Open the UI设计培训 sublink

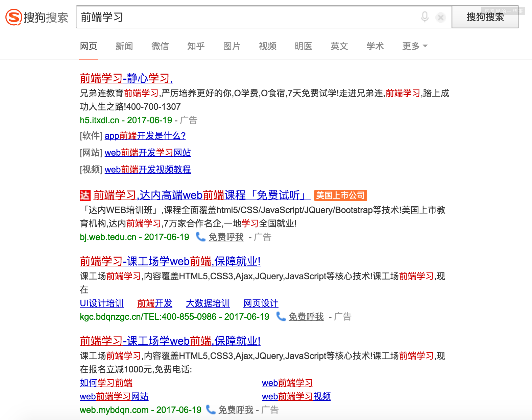[102, 303]
